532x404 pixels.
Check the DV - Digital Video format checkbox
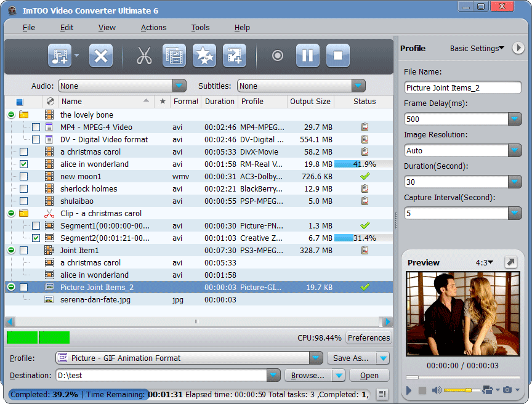(x=36, y=139)
